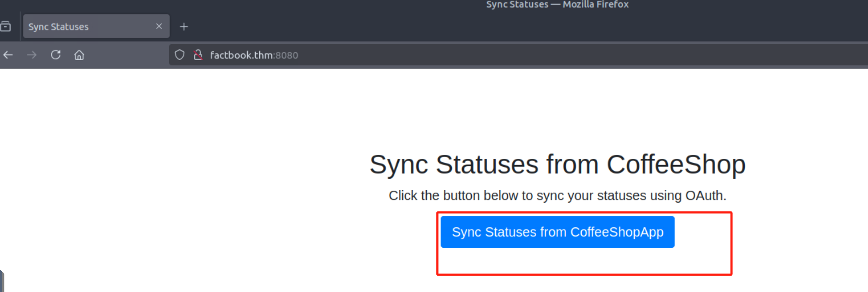Click the :8080 port in the URL

(x=287, y=55)
